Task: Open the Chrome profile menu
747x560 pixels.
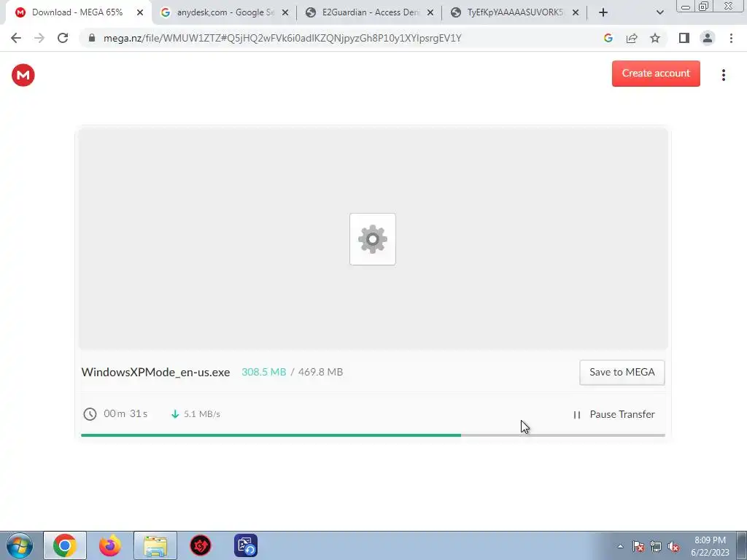Action: click(x=708, y=38)
